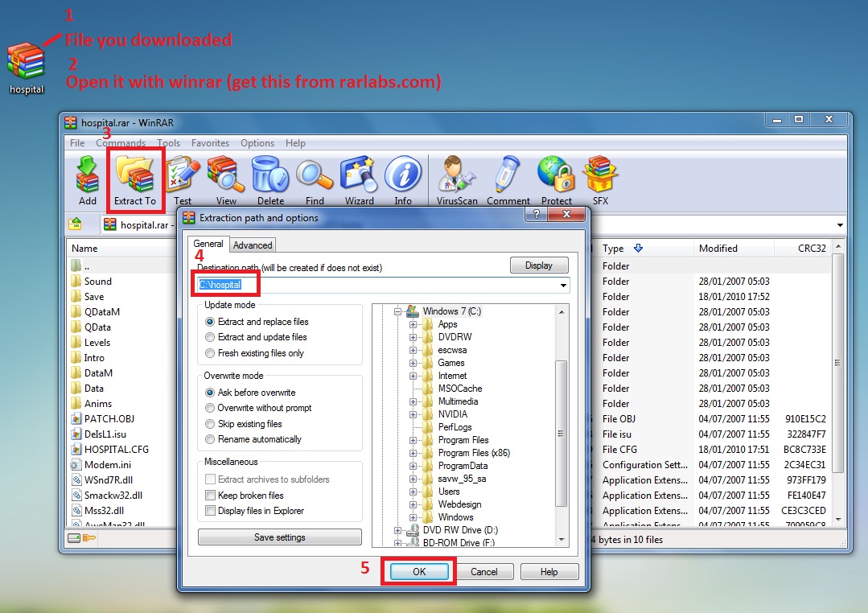
Task: Run VirusScan on the archive
Action: [x=457, y=180]
